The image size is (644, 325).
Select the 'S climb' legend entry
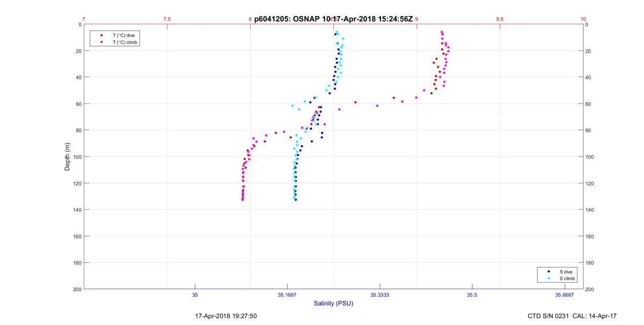pos(567,278)
